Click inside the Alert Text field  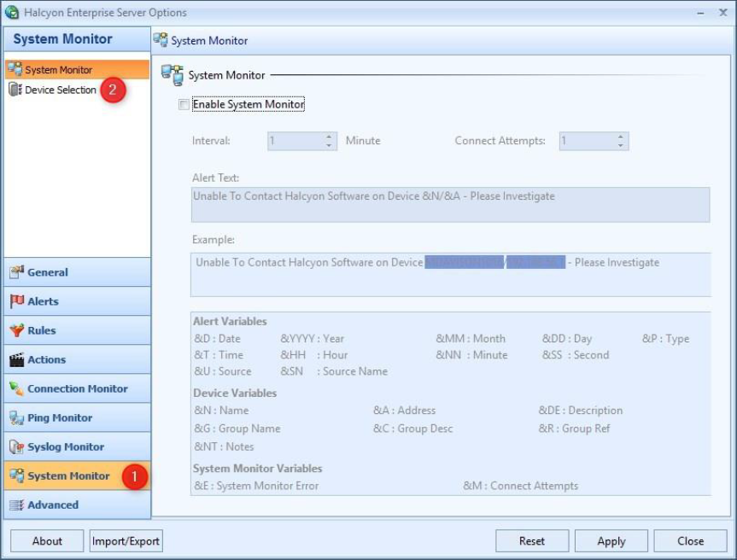click(451, 205)
